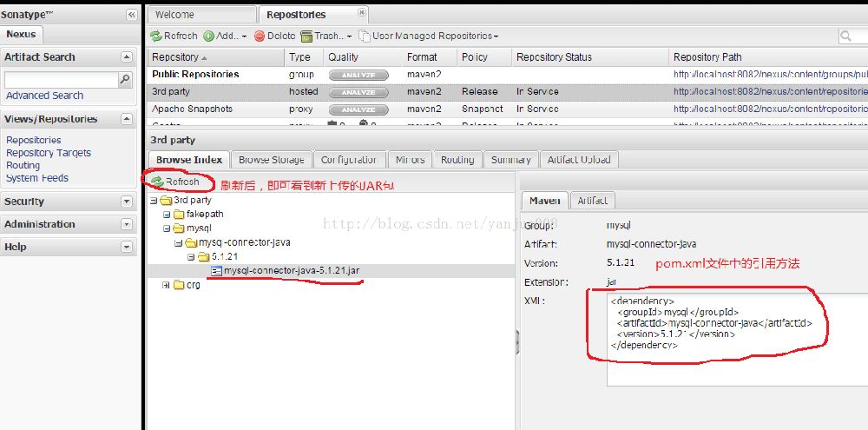The width and height of the screenshot is (868, 430).
Task: Click into the artifact search field
Action: pyautogui.click(x=62, y=80)
